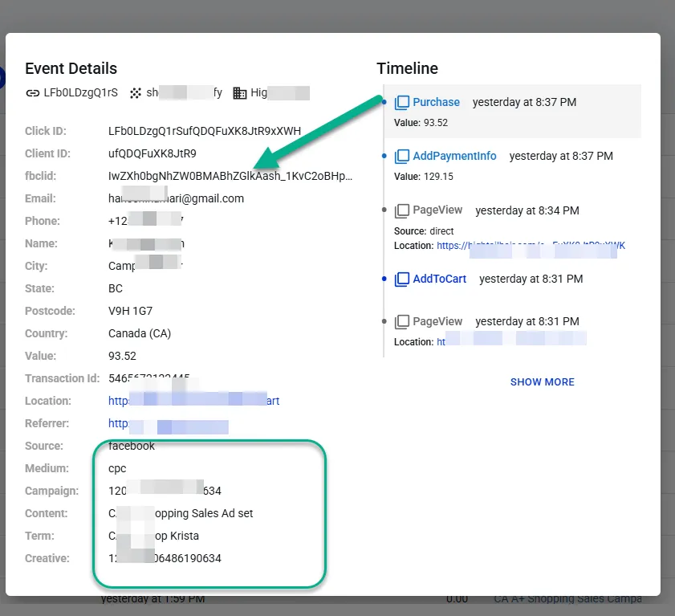Click the Client ID value ufQDQFuXK8JtR9

pos(152,153)
